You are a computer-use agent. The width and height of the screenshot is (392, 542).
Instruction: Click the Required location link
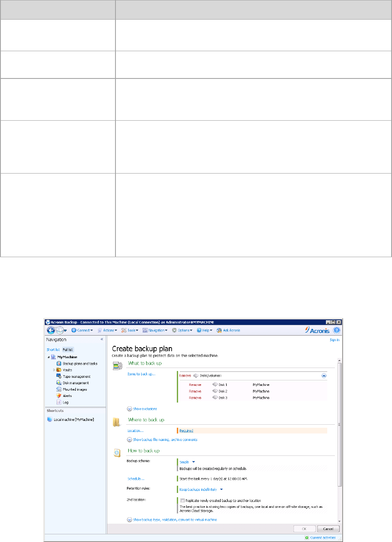tap(186, 431)
